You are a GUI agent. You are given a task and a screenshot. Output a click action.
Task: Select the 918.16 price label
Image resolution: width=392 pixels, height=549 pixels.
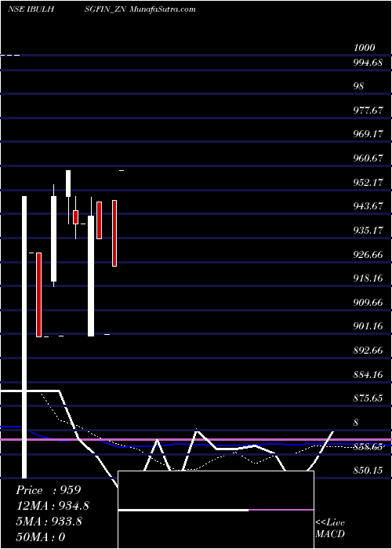(368, 278)
